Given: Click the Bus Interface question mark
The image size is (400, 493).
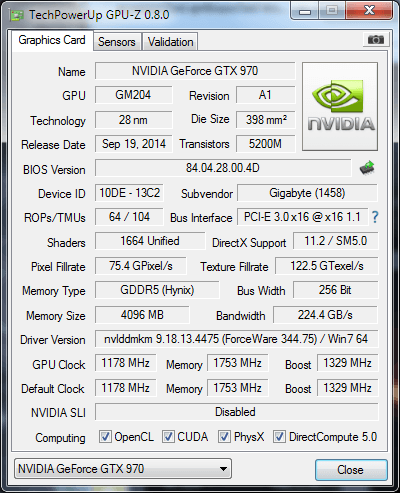Looking at the screenshot, I should pyautogui.click(x=375, y=217).
